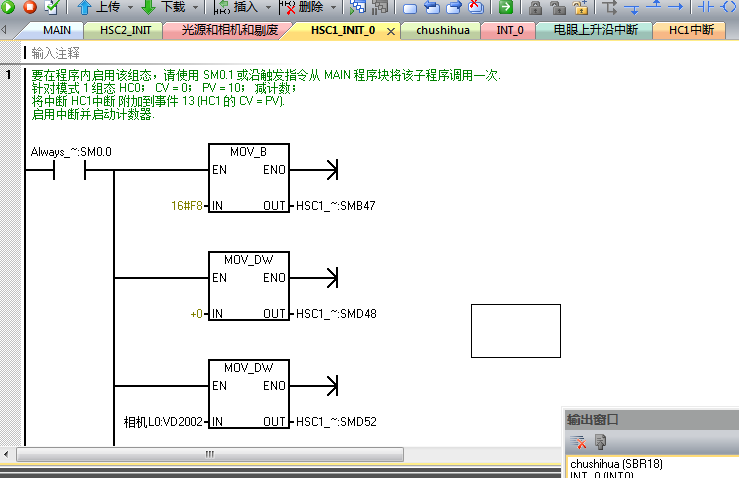Click the Download (下载) button
Screen dimensions: 739x478
[163, 7]
